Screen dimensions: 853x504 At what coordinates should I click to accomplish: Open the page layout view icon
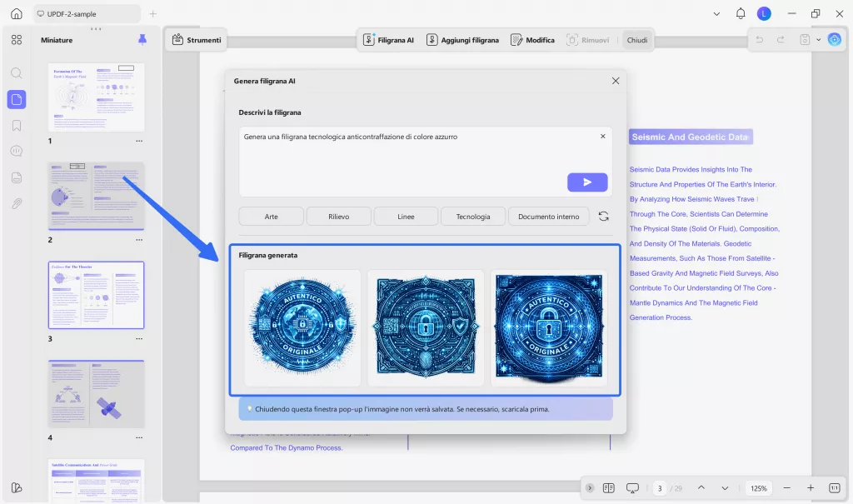click(x=609, y=488)
